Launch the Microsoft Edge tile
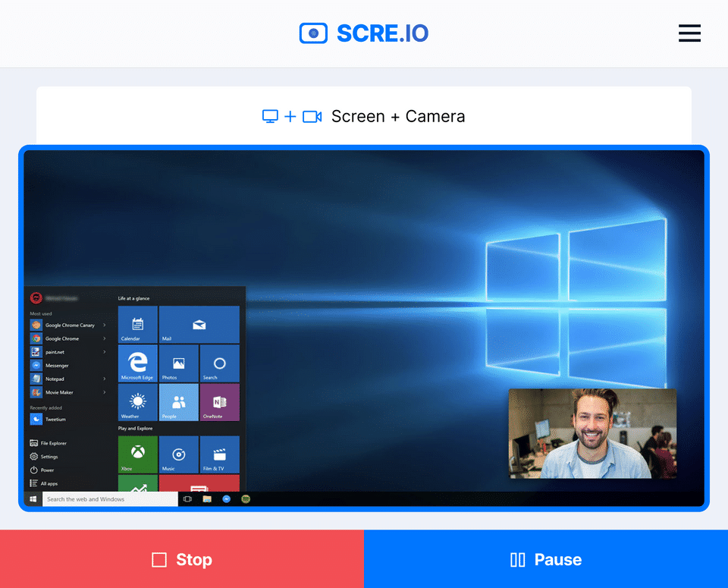Image resolution: width=728 pixels, height=588 pixels. coord(138,363)
